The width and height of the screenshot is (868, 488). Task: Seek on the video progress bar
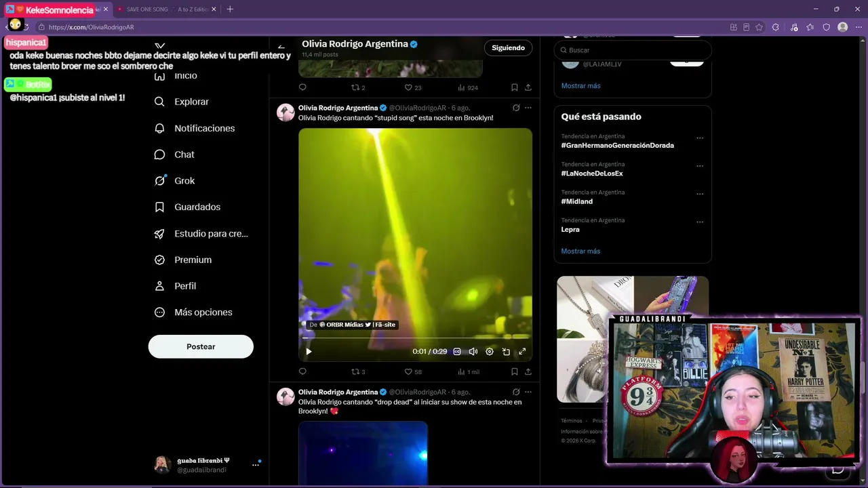(415, 338)
